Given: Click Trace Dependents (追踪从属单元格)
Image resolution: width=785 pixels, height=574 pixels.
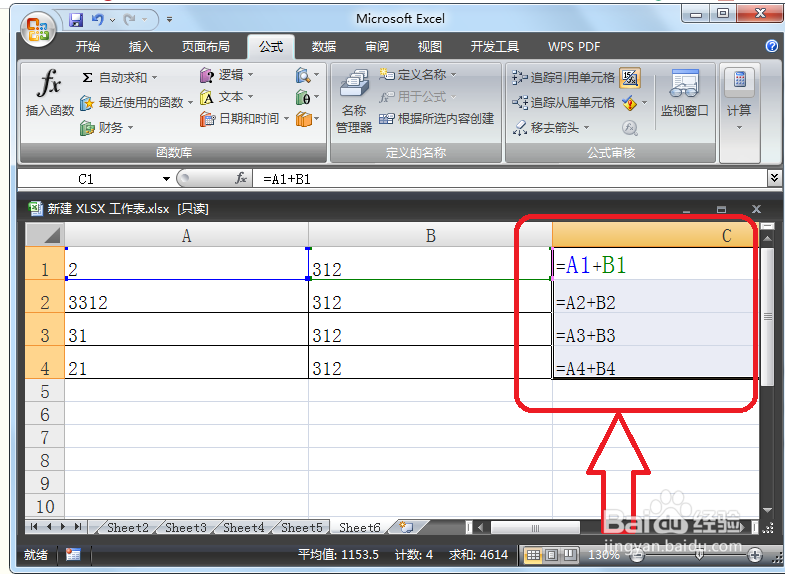Looking at the screenshot, I should coord(563,103).
